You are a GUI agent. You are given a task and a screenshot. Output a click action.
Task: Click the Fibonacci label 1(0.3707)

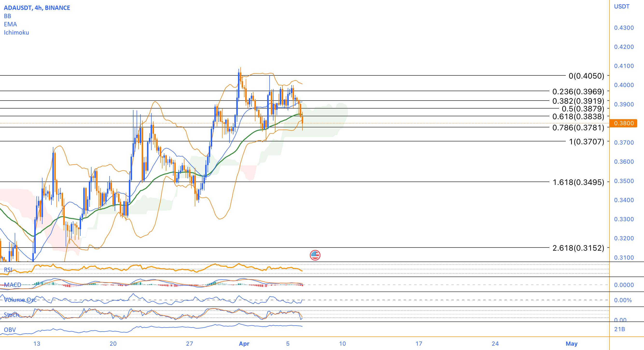(587, 142)
